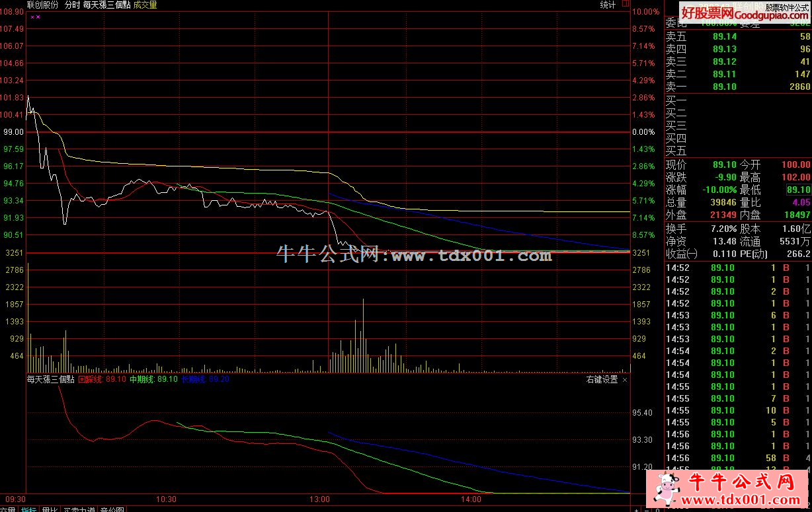Click the 换手 value 7.20%
812x512 pixels.
tap(723, 229)
